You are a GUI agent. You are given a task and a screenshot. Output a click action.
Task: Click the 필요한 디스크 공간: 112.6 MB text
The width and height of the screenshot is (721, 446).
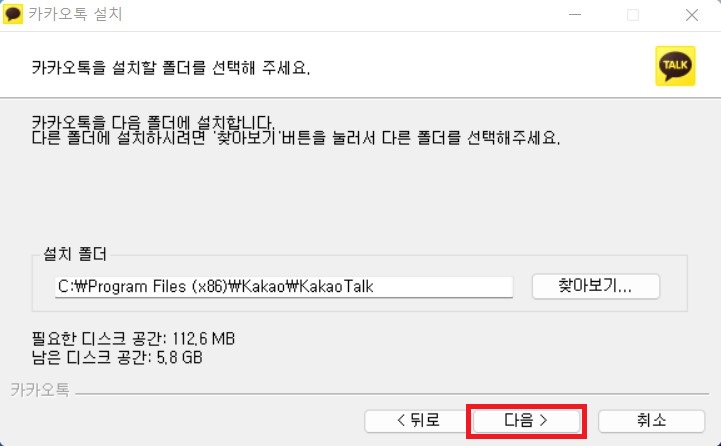click(x=133, y=339)
